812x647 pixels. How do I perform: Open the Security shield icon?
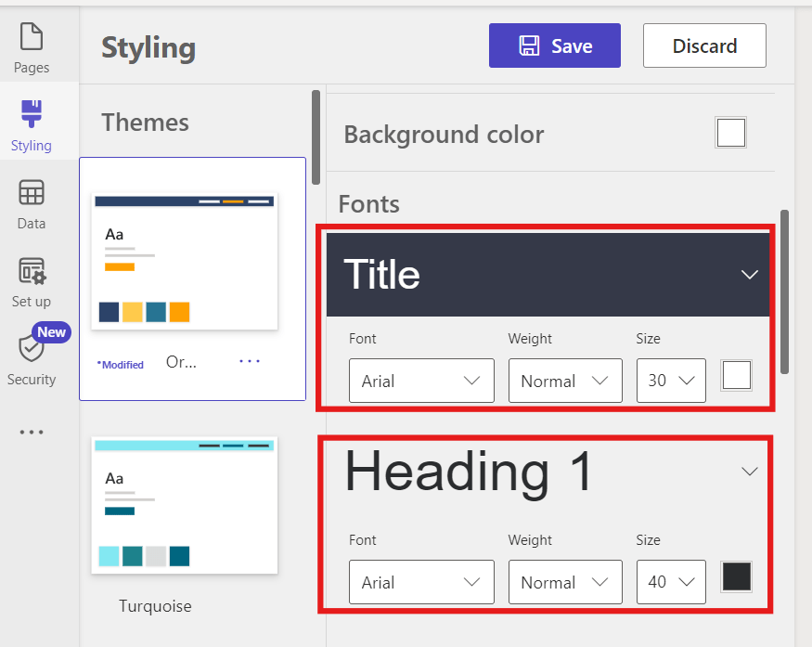32,349
